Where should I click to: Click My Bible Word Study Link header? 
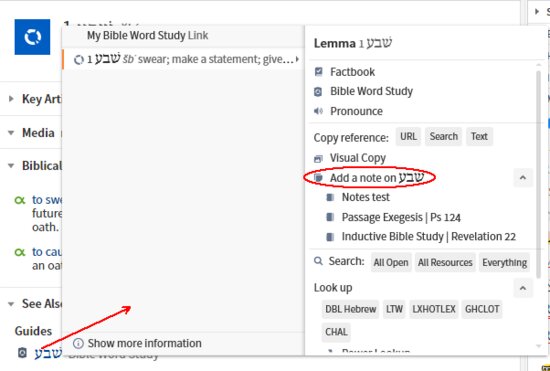click(148, 35)
